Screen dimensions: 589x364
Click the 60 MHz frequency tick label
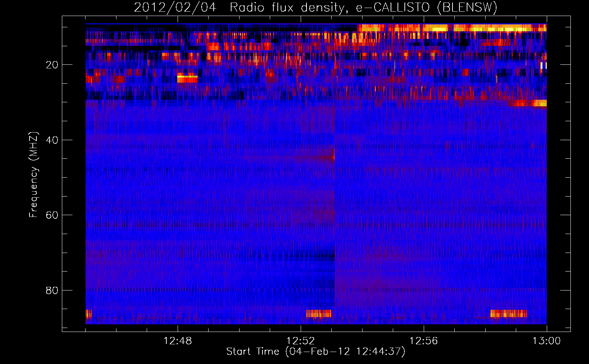point(52,215)
